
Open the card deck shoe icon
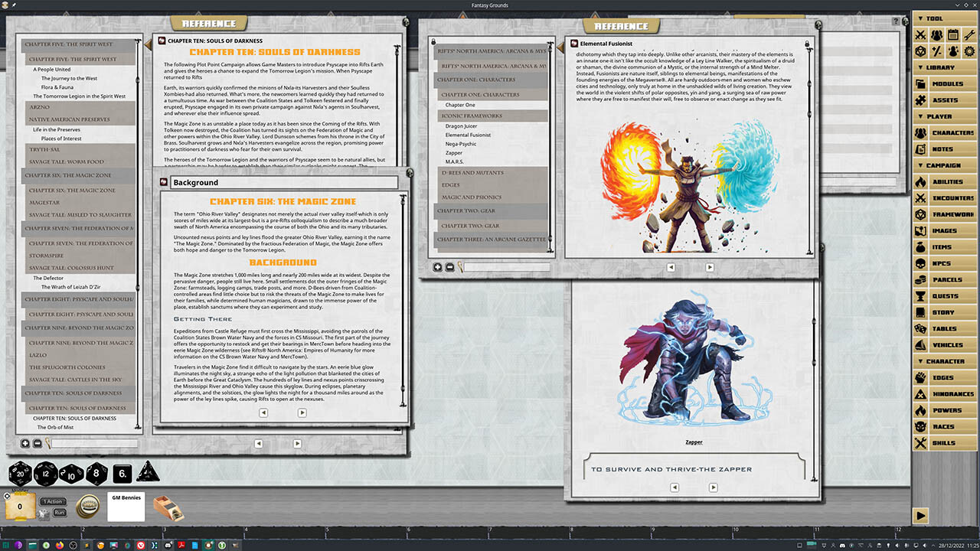tap(168, 508)
